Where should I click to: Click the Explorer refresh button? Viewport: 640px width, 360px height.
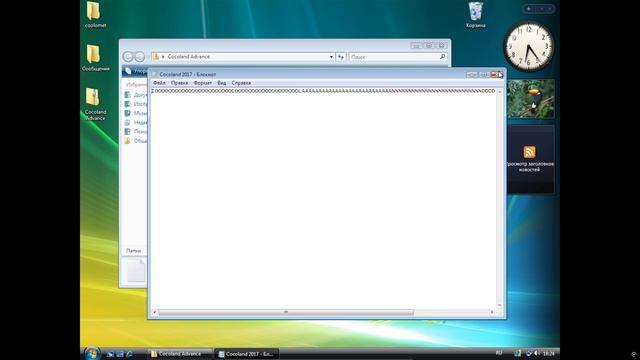click(341, 57)
